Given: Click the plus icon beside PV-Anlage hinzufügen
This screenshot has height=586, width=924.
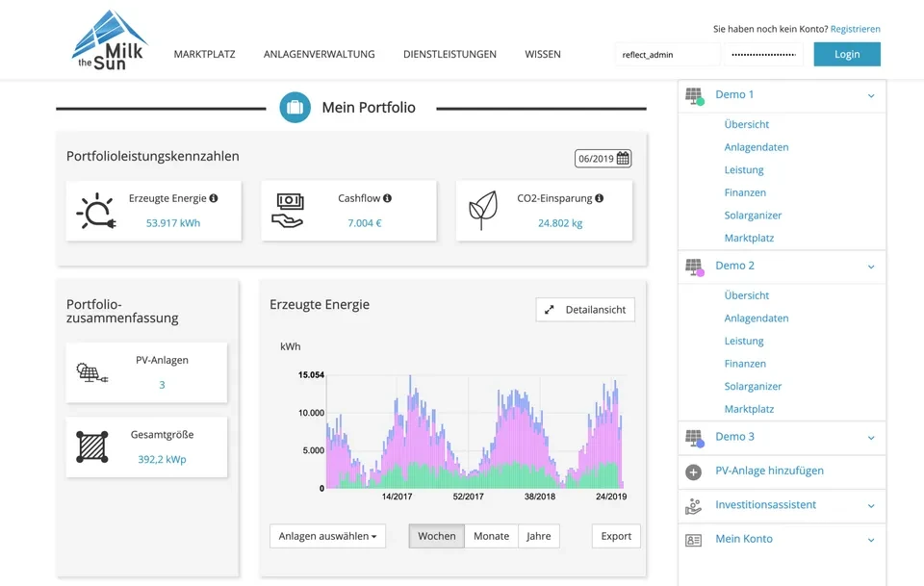Looking at the screenshot, I should (x=695, y=471).
